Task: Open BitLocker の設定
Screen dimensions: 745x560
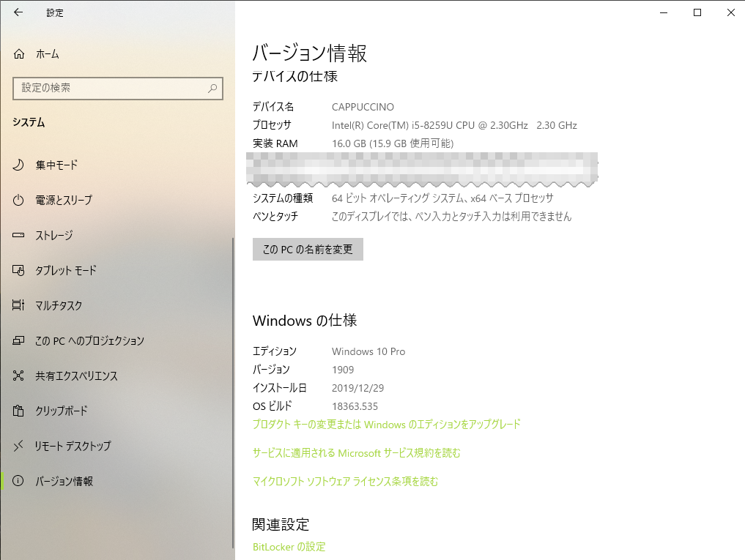Action: point(289,546)
